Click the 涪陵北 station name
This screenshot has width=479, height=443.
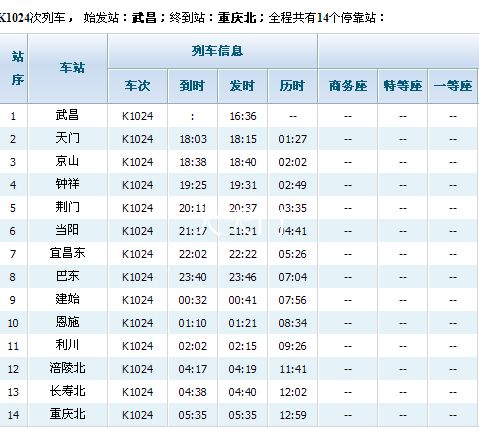[x=67, y=368]
